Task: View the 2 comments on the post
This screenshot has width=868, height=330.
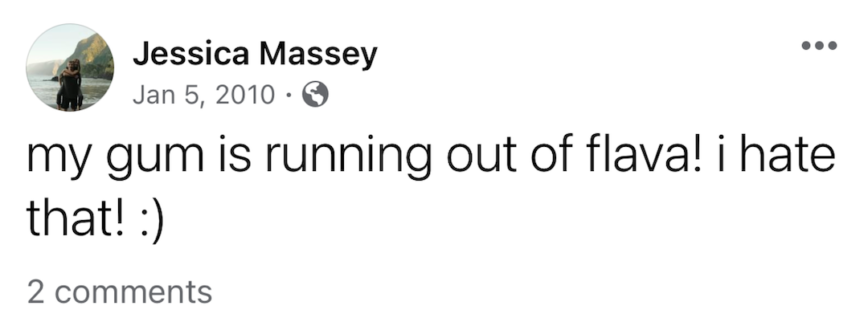Action: click(120, 291)
